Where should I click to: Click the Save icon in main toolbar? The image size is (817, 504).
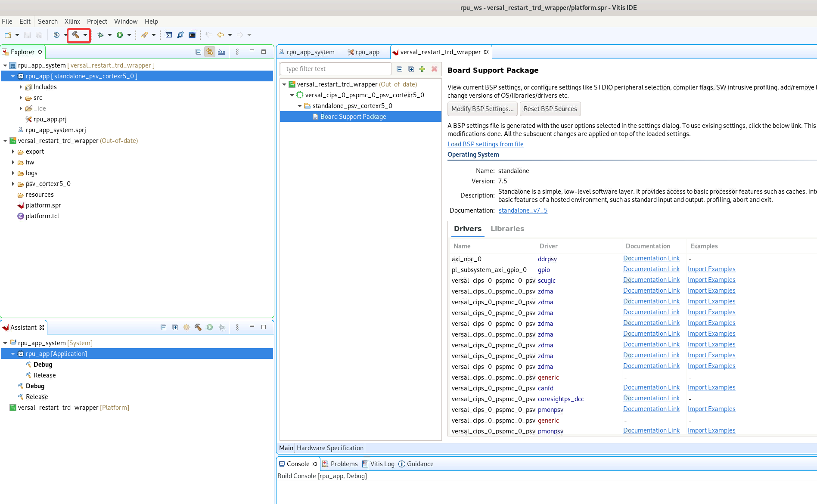click(27, 35)
